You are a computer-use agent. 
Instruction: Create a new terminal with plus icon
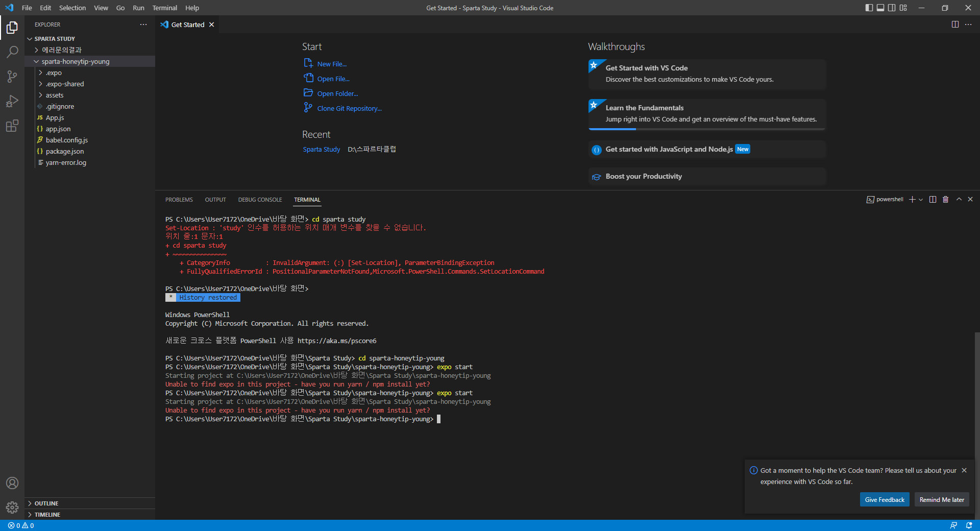click(912, 200)
